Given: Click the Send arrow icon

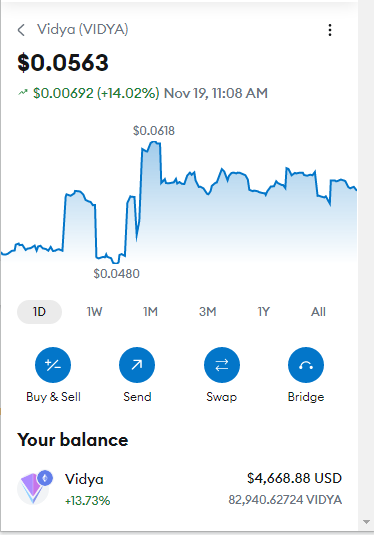Looking at the screenshot, I should [x=137, y=365].
